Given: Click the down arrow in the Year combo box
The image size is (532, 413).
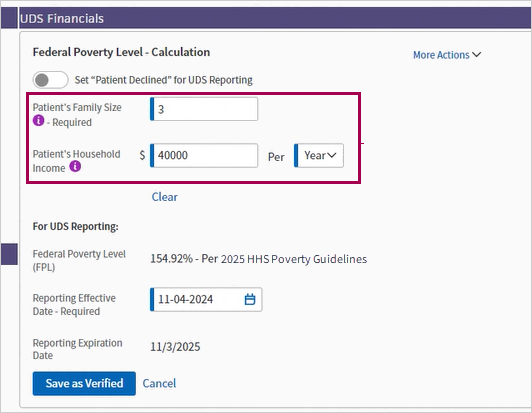Looking at the screenshot, I should tap(331, 155).
